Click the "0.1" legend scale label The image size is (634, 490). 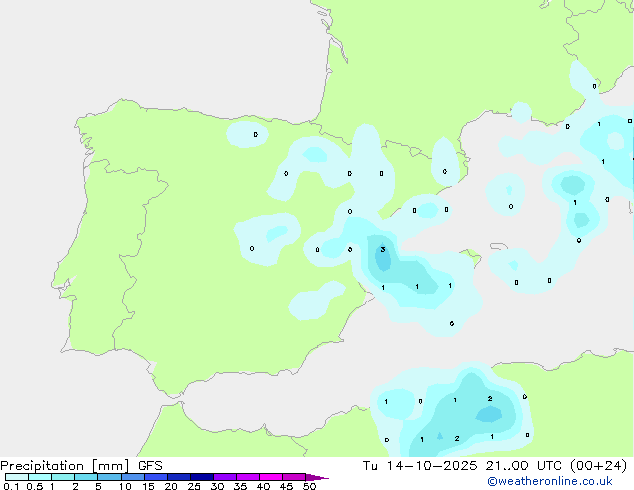click(x=11, y=486)
